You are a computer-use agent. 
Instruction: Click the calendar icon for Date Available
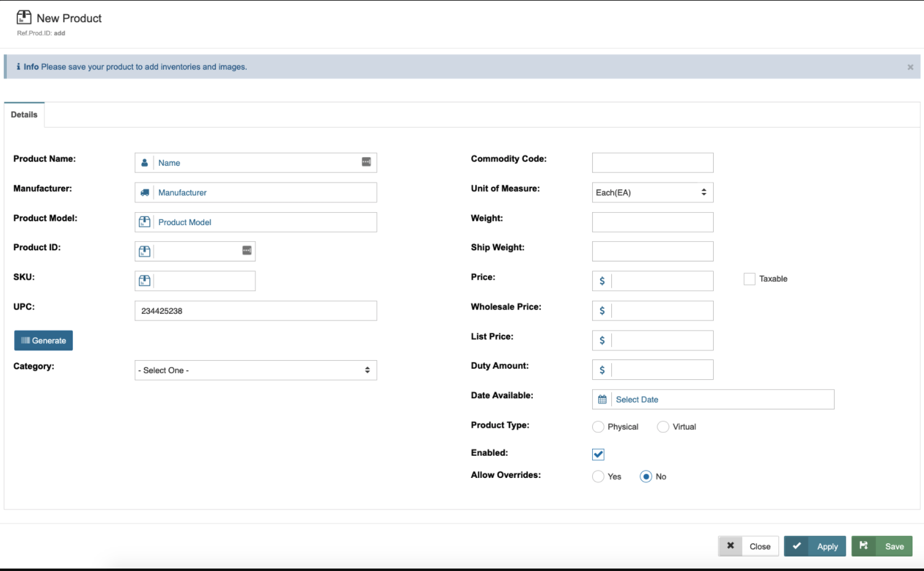602,400
